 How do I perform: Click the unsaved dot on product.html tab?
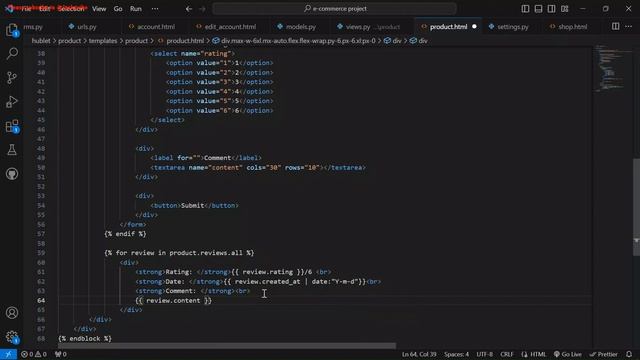tap(474, 27)
